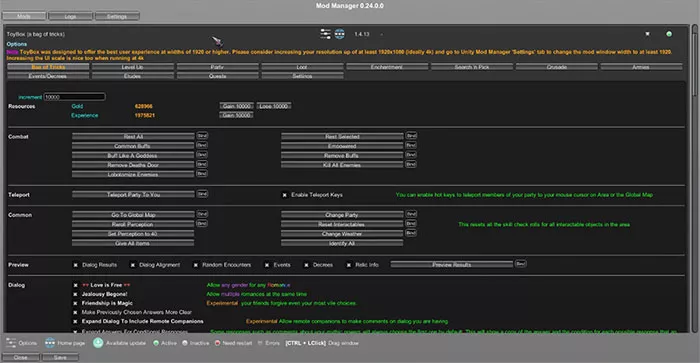Click the Empowered button
Viewport: 700px width, 363px height.
(x=342, y=146)
